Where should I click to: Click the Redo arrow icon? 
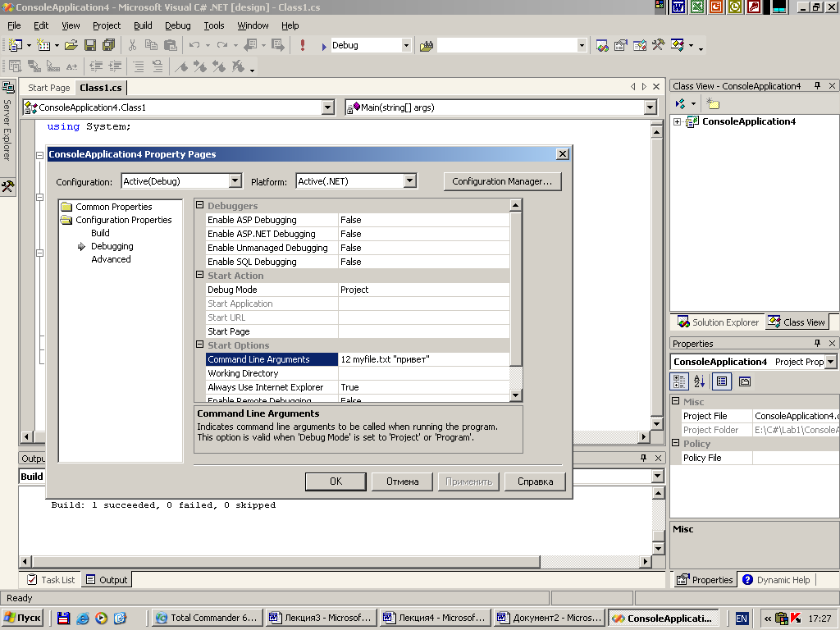tap(222, 46)
